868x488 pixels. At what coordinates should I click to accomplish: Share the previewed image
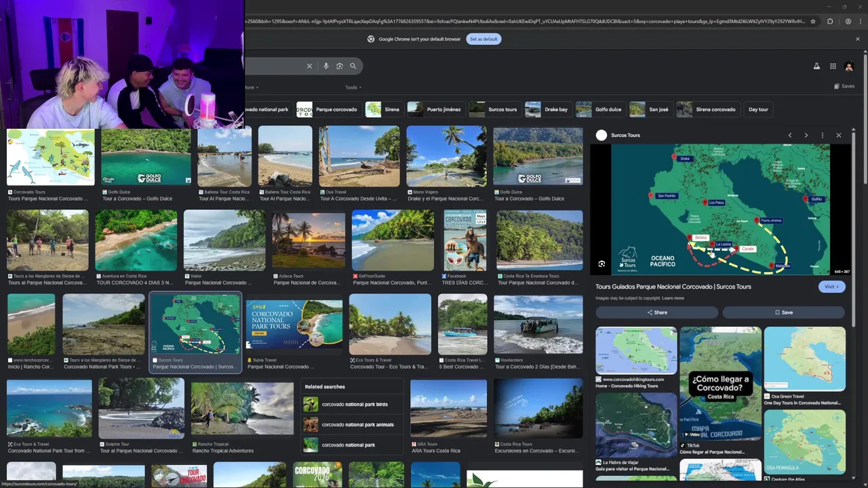click(x=656, y=312)
